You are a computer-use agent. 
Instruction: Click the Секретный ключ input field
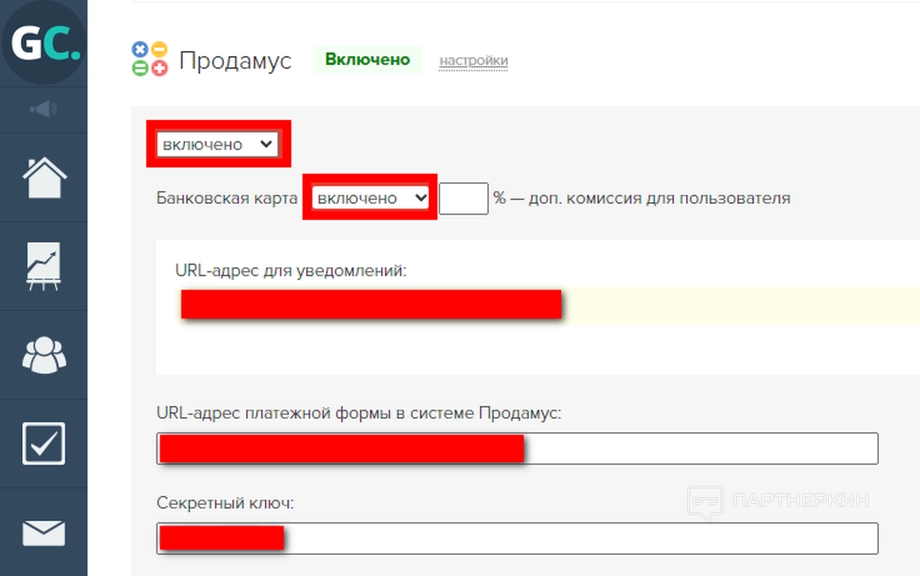[518, 538]
